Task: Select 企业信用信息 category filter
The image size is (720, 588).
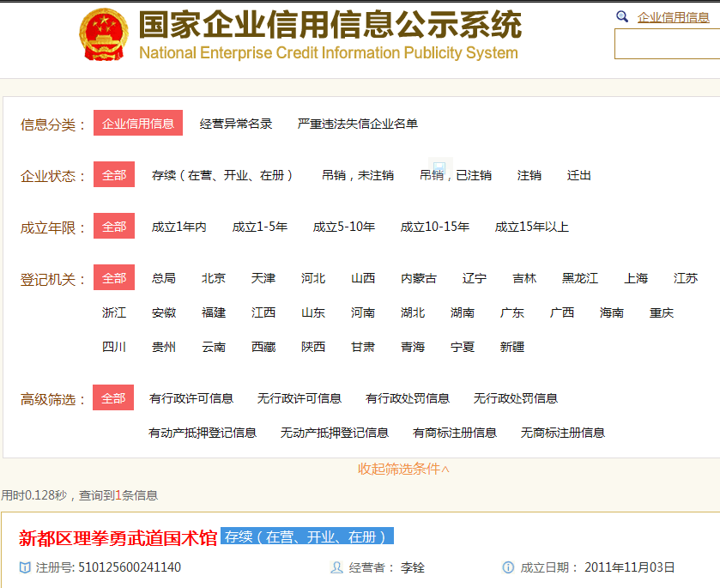Action: pyautogui.click(x=138, y=123)
